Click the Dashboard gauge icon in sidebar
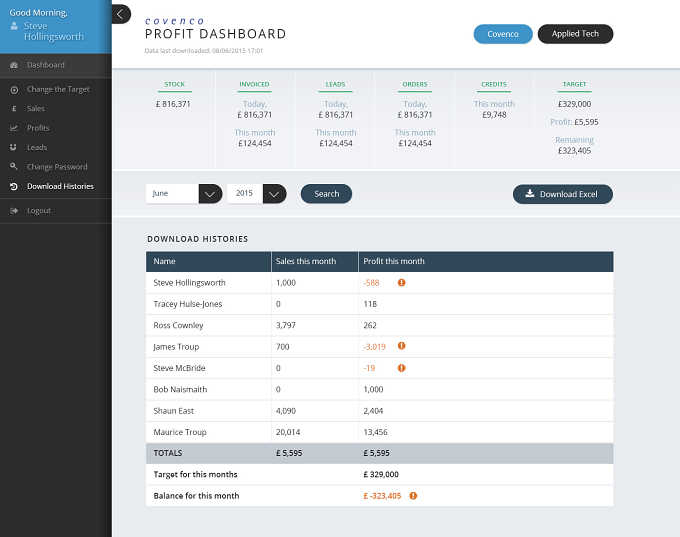 point(14,65)
